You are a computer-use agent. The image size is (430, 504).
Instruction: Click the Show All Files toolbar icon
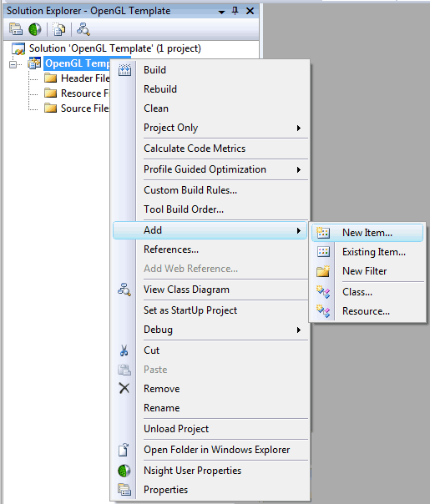pos(59,29)
